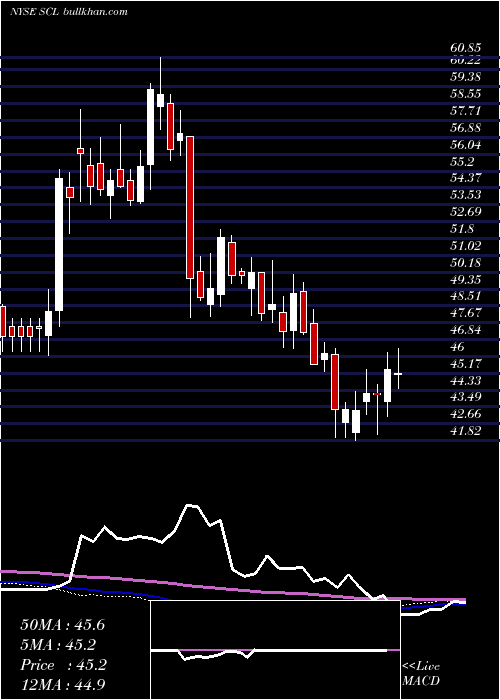Click the 56.88 price level label

[x=465, y=128]
